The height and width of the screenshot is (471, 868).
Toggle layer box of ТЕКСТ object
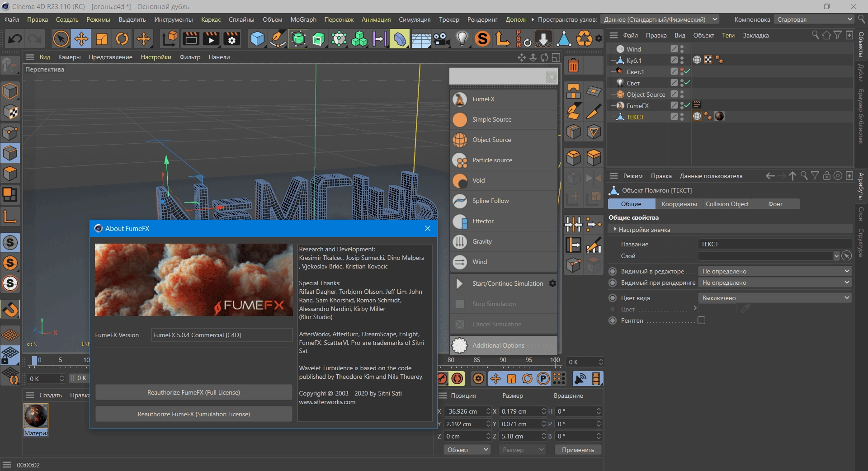point(674,117)
